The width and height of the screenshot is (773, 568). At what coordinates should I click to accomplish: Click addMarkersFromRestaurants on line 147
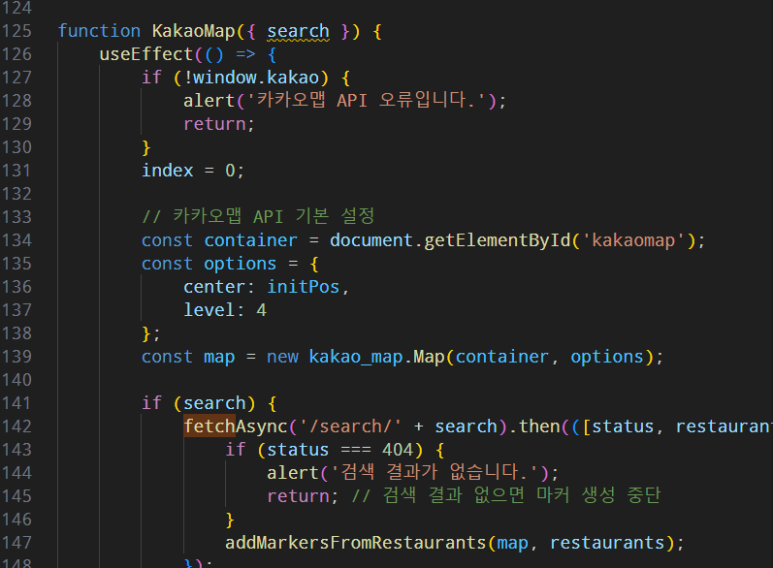(x=355, y=543)
